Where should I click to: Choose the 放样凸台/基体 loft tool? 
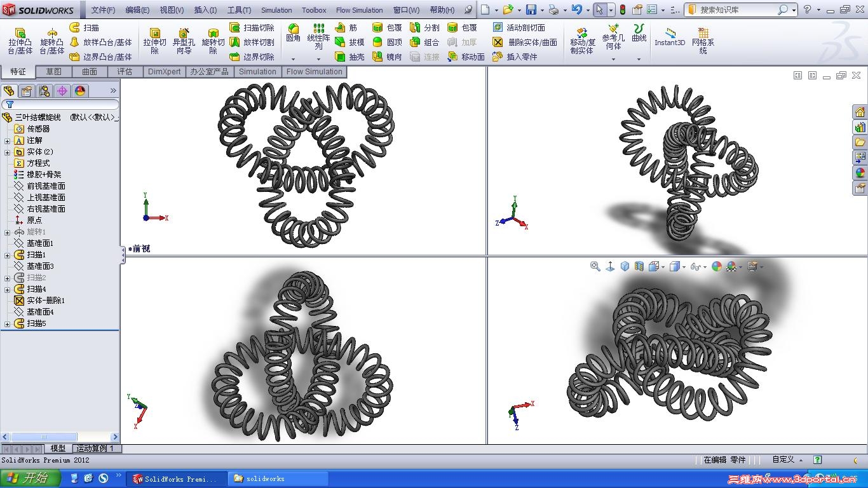tap(100, 42)
